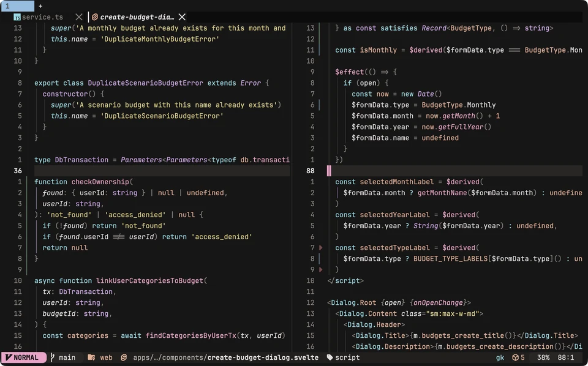588x366 pixels.
Task: Click the folder icon beside web
Action: (x=91, y=357)
